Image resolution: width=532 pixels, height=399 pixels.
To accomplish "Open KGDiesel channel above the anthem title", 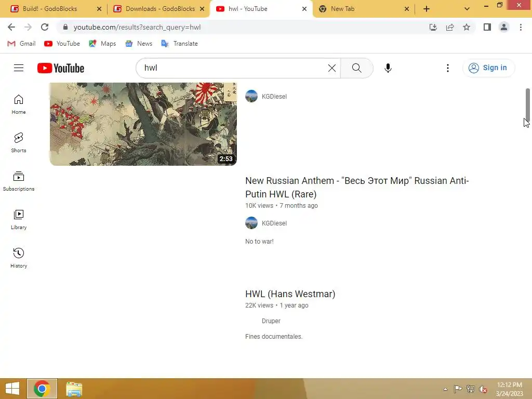I will point(274,96).
